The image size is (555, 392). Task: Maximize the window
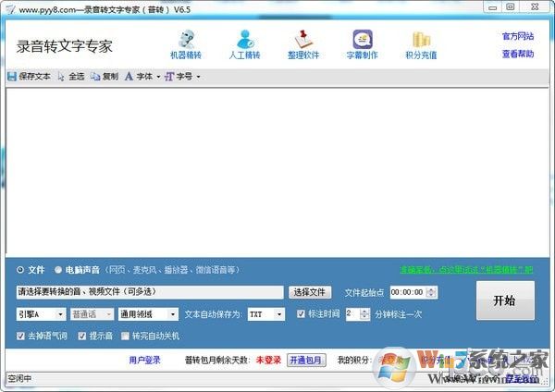(x=511, y=7)
